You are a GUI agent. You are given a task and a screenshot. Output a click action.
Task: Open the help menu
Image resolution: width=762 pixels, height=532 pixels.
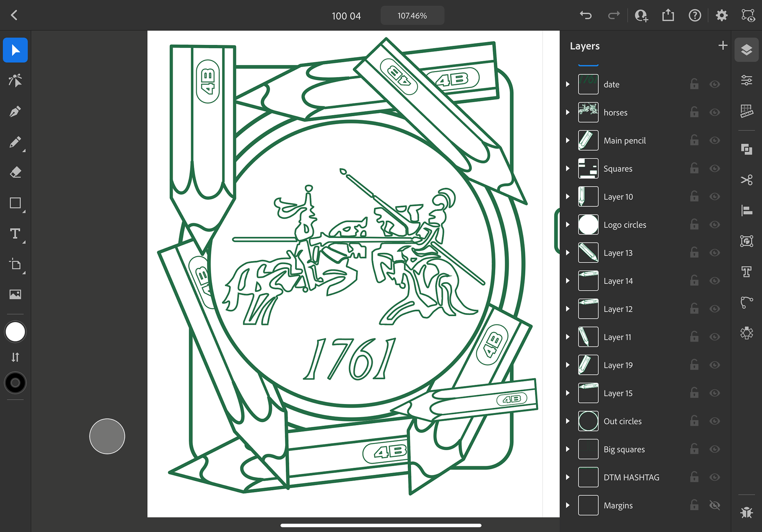click(x=695, y=15)
